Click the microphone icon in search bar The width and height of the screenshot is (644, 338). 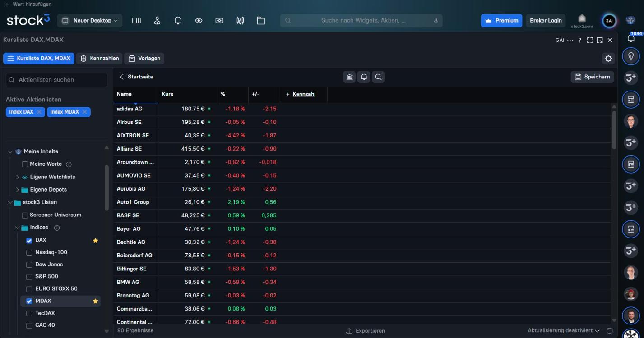click(436, 21)
